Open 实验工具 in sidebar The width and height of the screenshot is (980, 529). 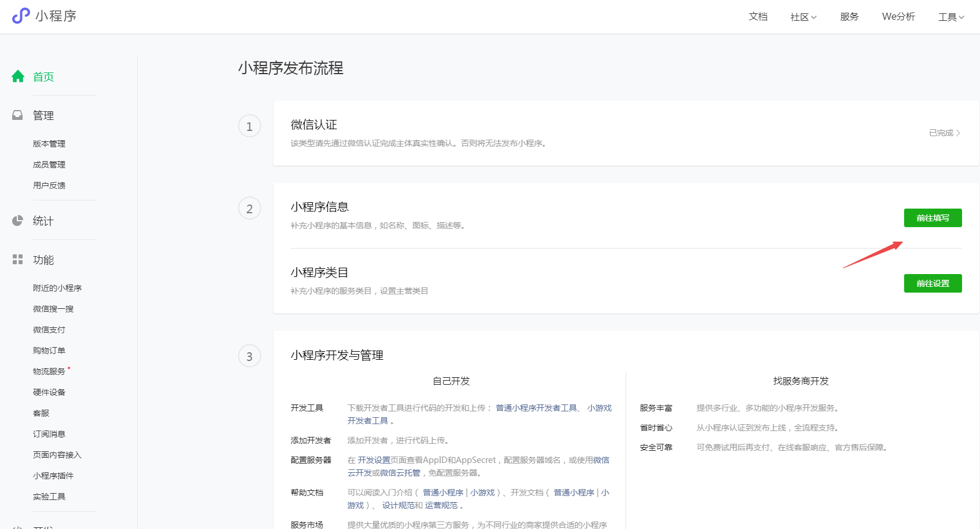click(49, 497)
